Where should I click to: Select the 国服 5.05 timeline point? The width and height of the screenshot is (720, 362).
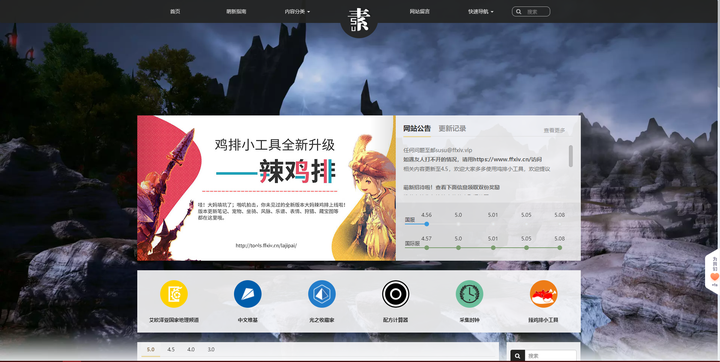coord(526,224)
